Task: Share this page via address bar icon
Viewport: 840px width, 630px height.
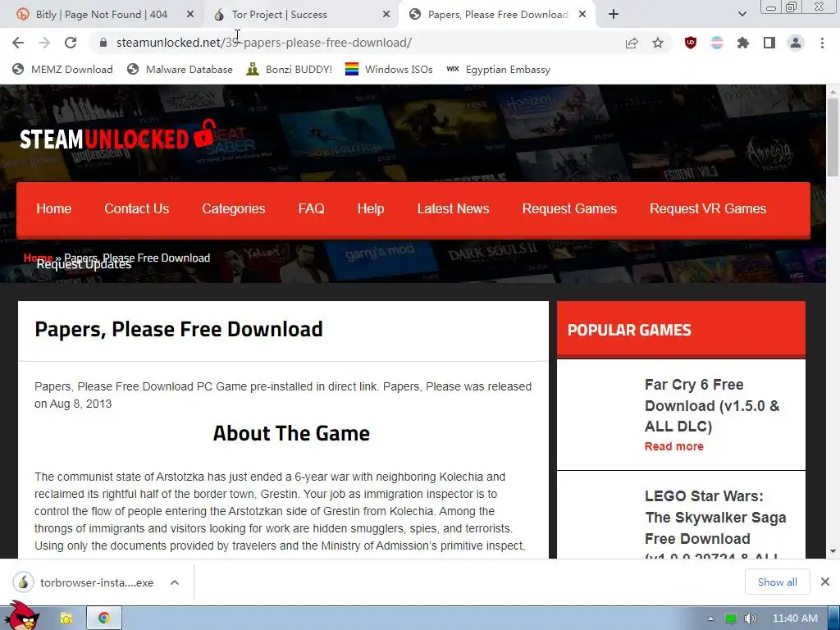Action: (632, 43)
